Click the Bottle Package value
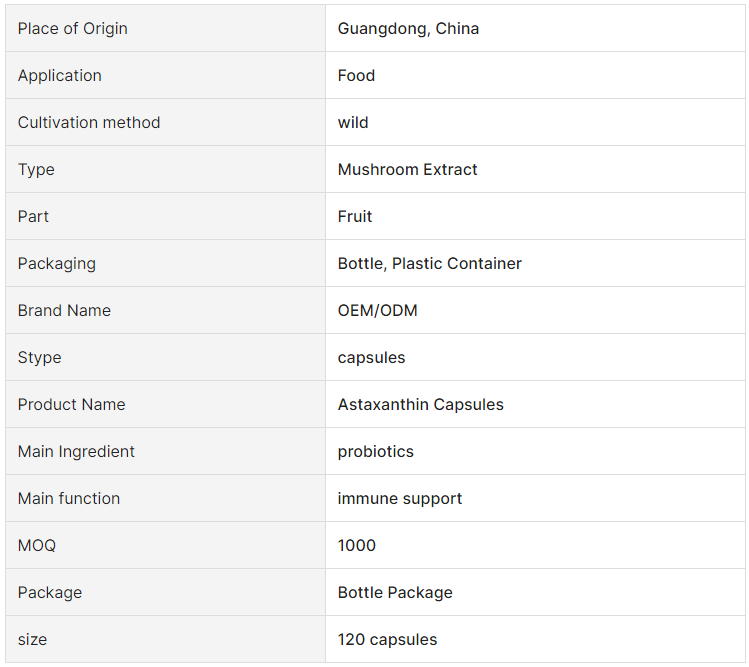The height and width of the screenshot is (667, 749). pyautogui.click(x=395, y=592)
